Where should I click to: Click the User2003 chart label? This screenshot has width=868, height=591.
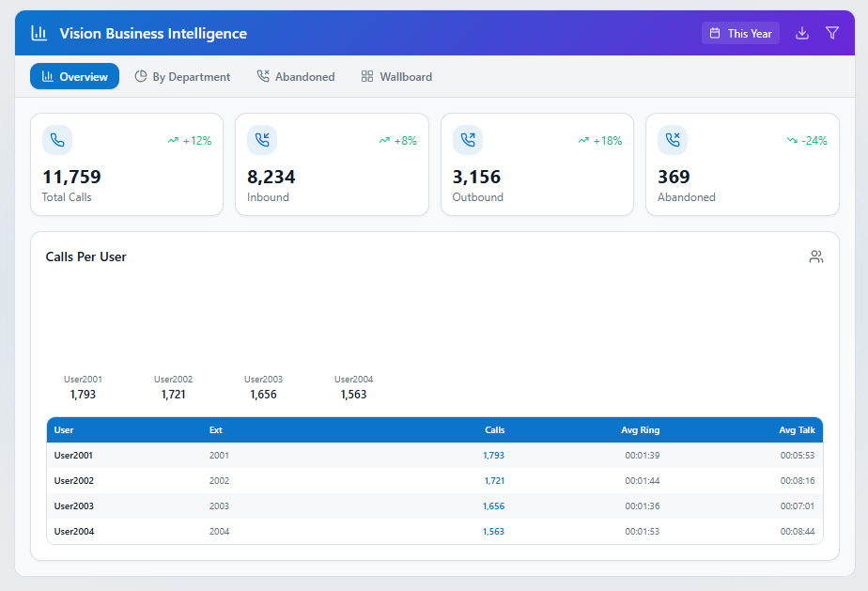coord(263,380)
